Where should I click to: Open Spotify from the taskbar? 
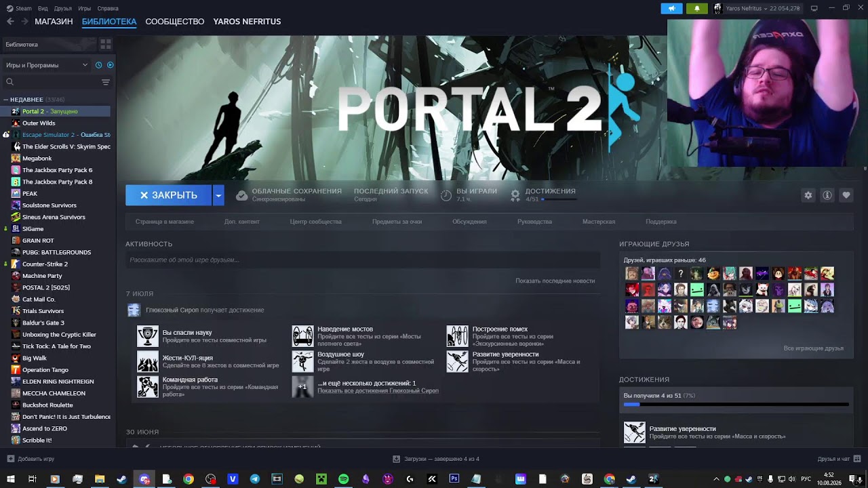coord(343,479)
